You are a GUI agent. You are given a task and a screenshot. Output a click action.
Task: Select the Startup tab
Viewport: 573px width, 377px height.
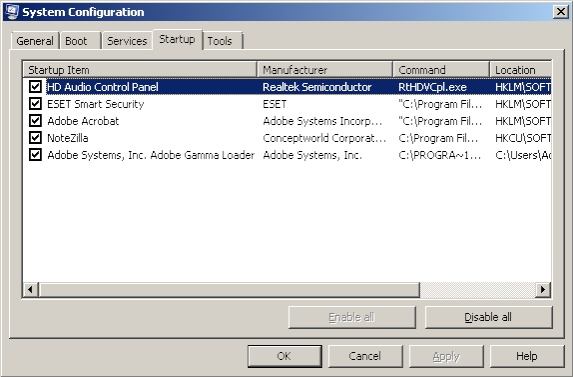pyautogui.click(x=177, y=39)
